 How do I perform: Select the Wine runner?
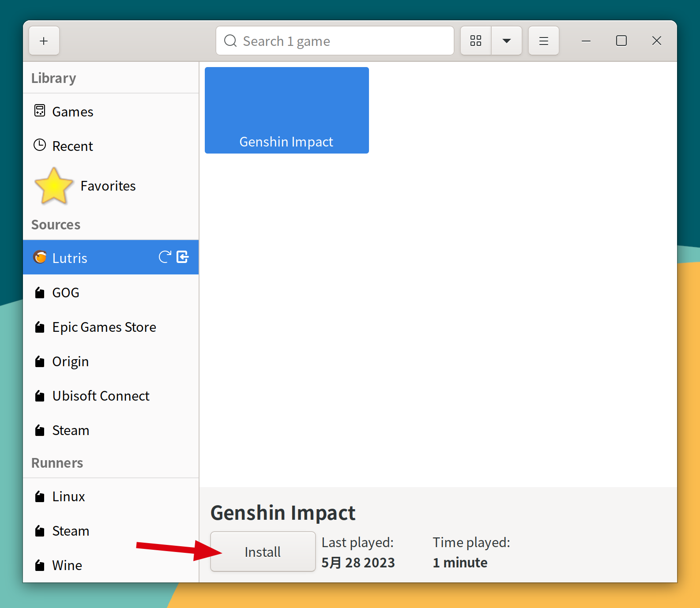click(111, 565)
